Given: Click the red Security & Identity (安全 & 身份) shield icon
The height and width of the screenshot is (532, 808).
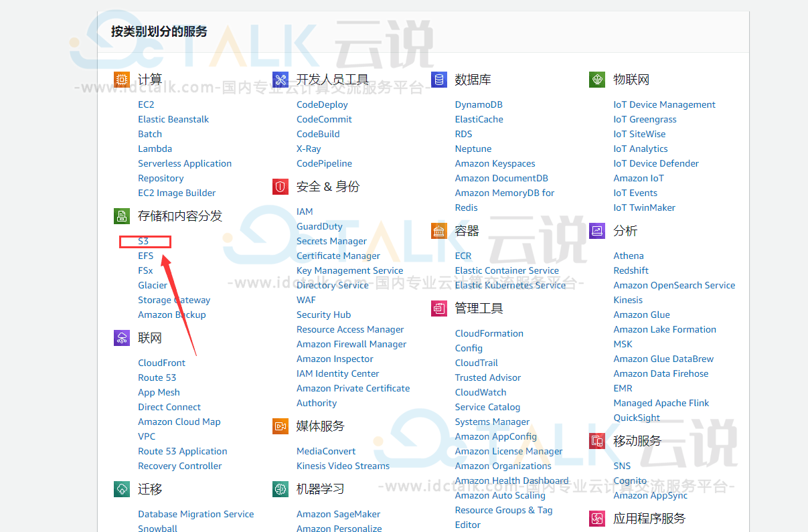Looking at the screenshot, I should click(x=280, y=187).
